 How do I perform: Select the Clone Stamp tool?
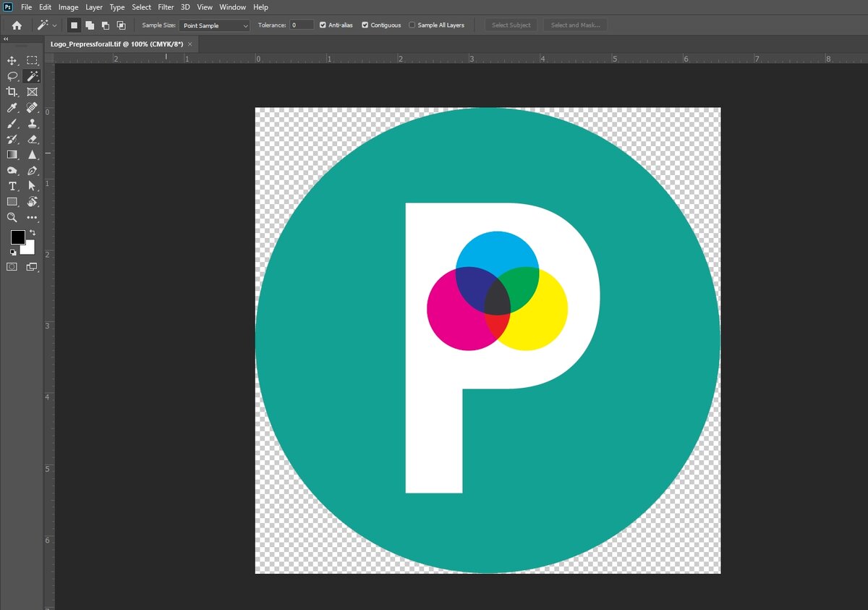pyautogui.click(x=32, y=123)
